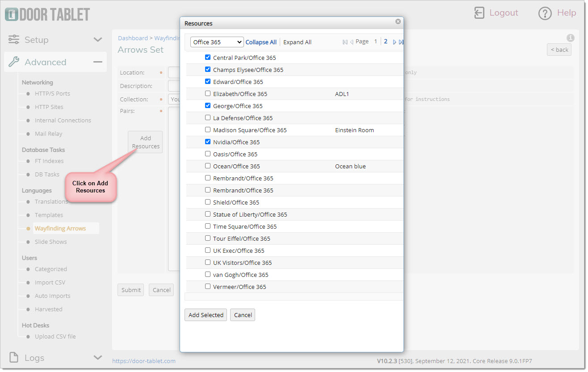This screenshot has width=588, height=372.
Task: Click Cancel next to Submit
Action: (x=161, y=290)
